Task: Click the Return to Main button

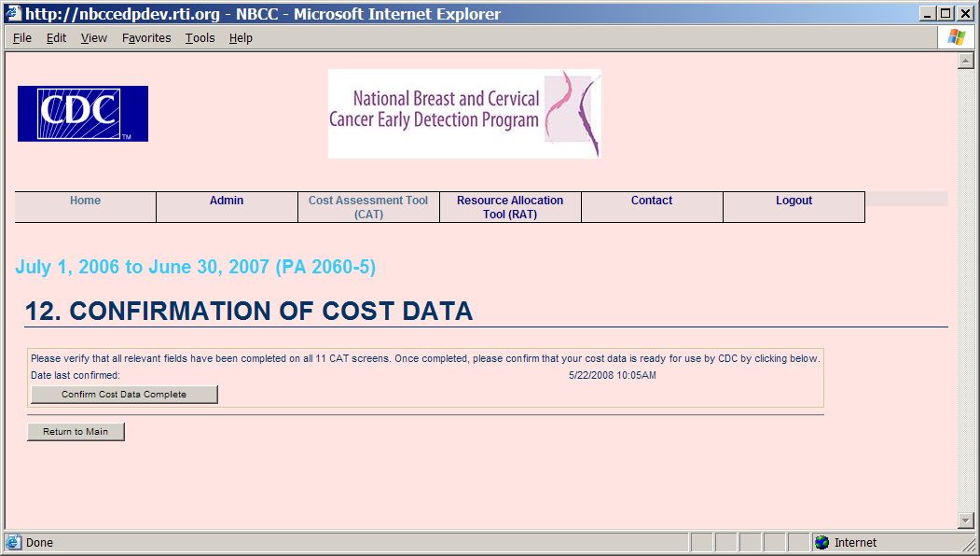Action: click(x=76, y=432)
